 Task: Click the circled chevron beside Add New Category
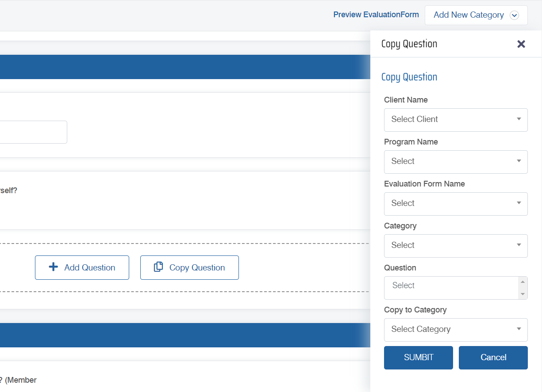click(x=514, y=15)
